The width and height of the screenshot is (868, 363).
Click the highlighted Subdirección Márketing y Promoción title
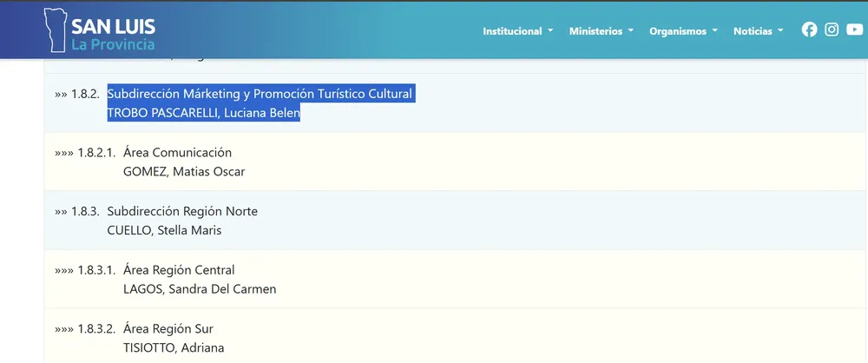coord(260,94)
